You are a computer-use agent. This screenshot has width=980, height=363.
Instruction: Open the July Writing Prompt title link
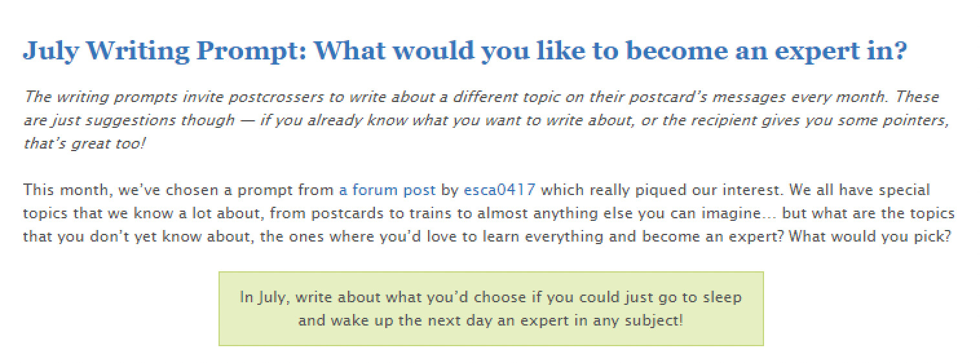point(465,51)
